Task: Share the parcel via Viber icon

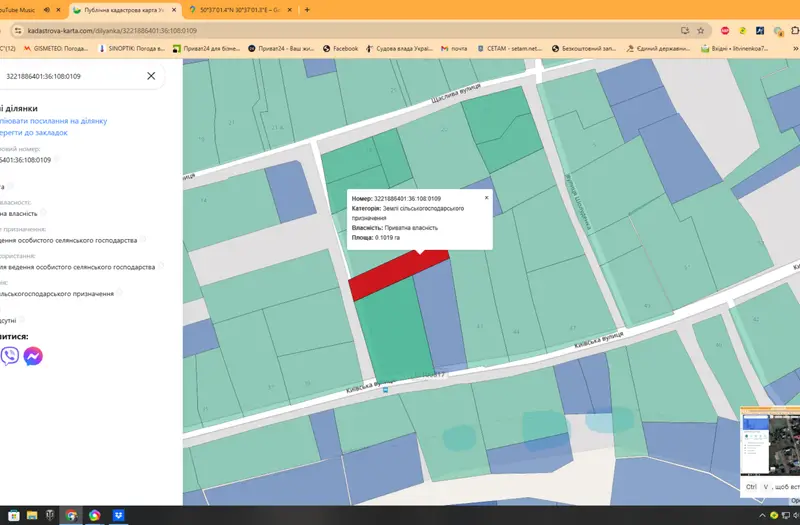Action: click(x=10, y=356)
